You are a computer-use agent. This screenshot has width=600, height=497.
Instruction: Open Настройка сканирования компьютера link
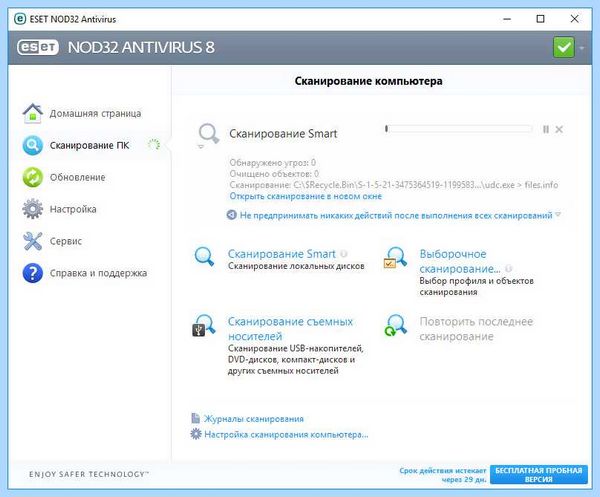tap(286, 435)
